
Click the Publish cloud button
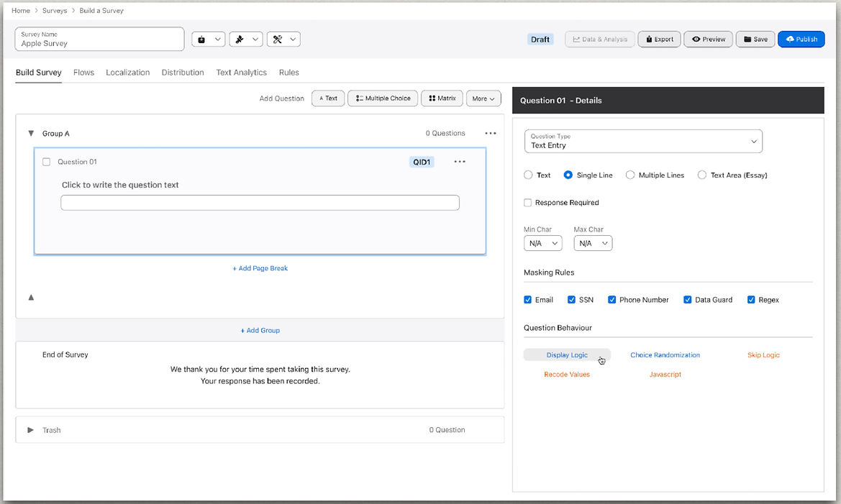pos(801,40)
